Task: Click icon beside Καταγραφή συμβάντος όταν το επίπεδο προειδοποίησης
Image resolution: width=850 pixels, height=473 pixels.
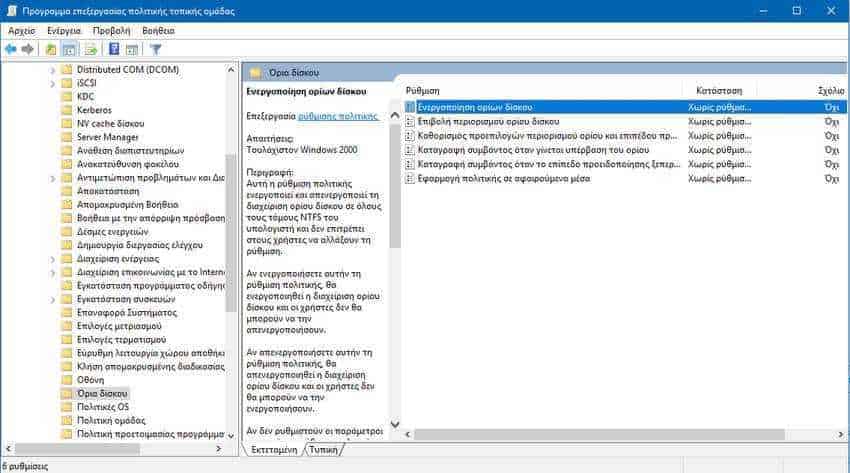Action: click(x=410, y=164)
